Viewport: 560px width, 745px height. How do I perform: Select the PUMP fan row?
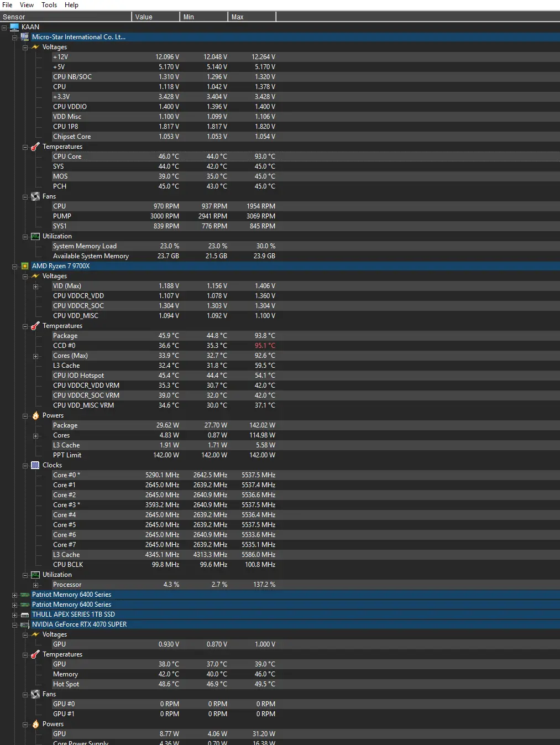pos(306,216)
